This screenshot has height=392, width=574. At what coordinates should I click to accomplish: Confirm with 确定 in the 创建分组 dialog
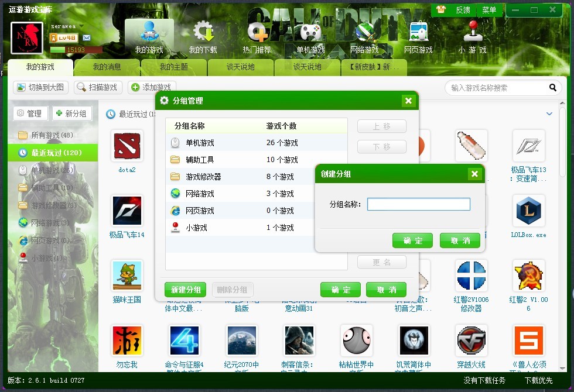[412, 240]
